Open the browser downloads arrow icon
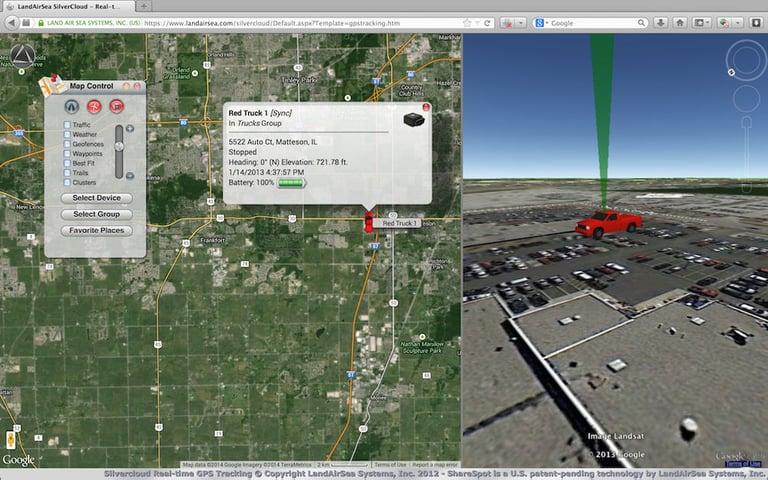The height and width of the screenshot is (480, 768). [x=661, y=23]
